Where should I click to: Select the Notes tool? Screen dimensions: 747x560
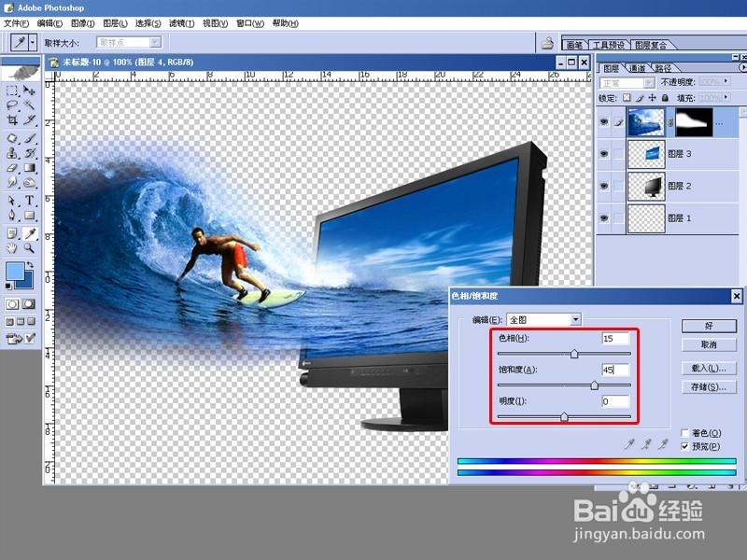[12, 233]
